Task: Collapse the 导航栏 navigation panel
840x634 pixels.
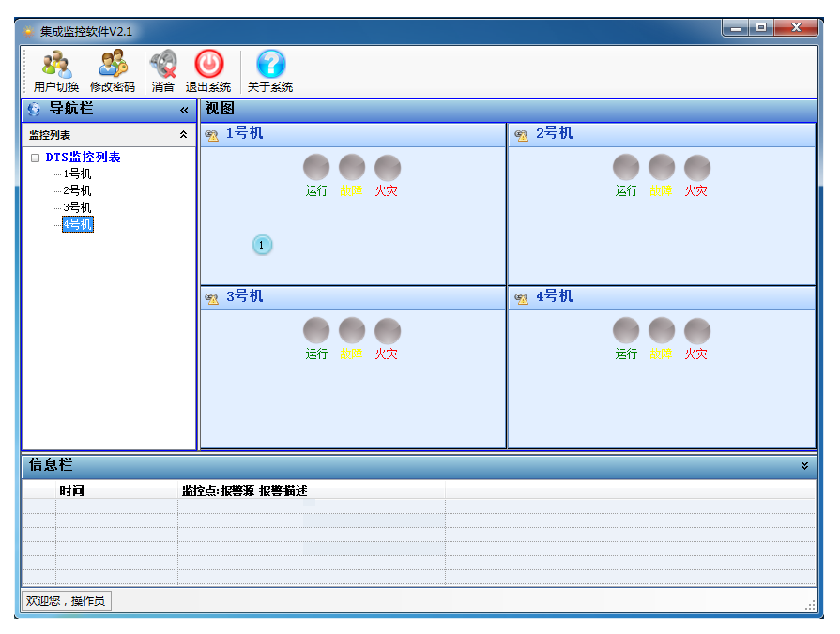Action: coord(184,110)
